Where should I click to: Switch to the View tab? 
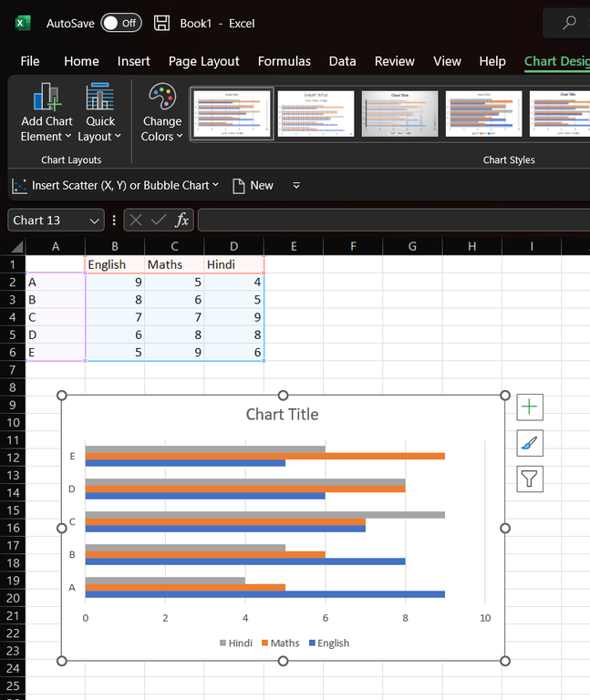point(447,61)
